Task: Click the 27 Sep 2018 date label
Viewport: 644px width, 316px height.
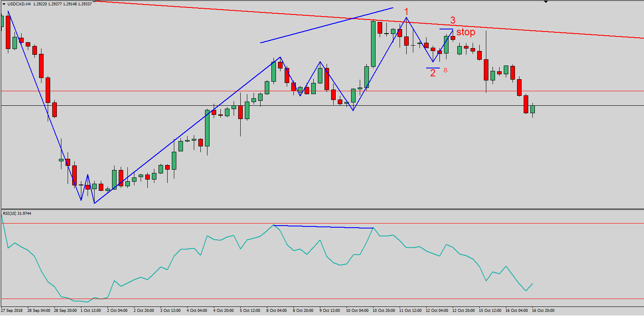Action: tap(12, 310)
